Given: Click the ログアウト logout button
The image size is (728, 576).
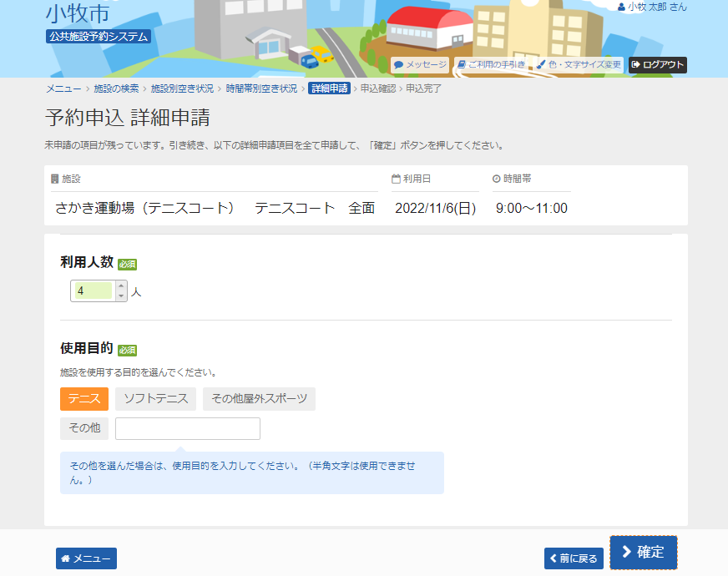Looking at the screenshot, I should (658, 65).
